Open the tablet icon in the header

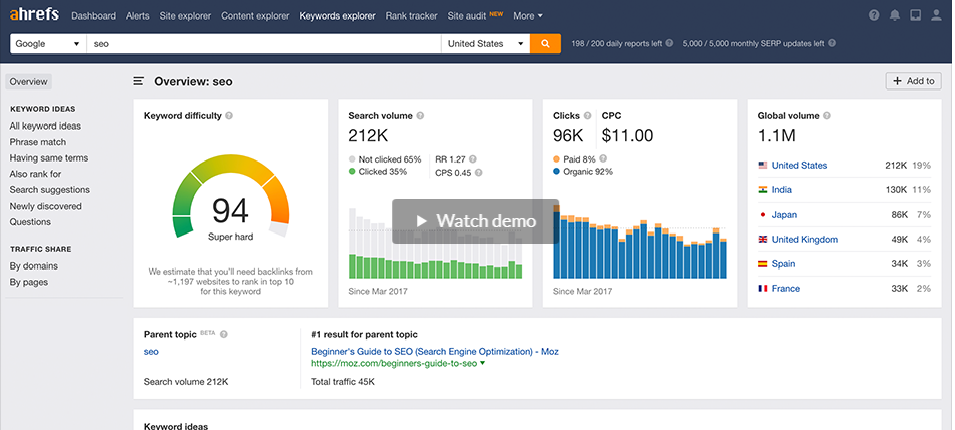(x=915, y=16)
